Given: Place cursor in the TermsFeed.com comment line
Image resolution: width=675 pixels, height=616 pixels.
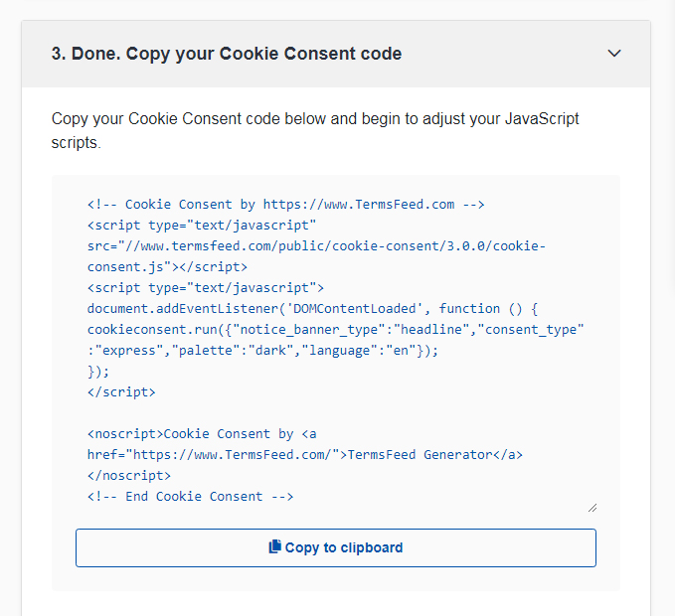Looking at the screenshot, I should coord(286,205).
